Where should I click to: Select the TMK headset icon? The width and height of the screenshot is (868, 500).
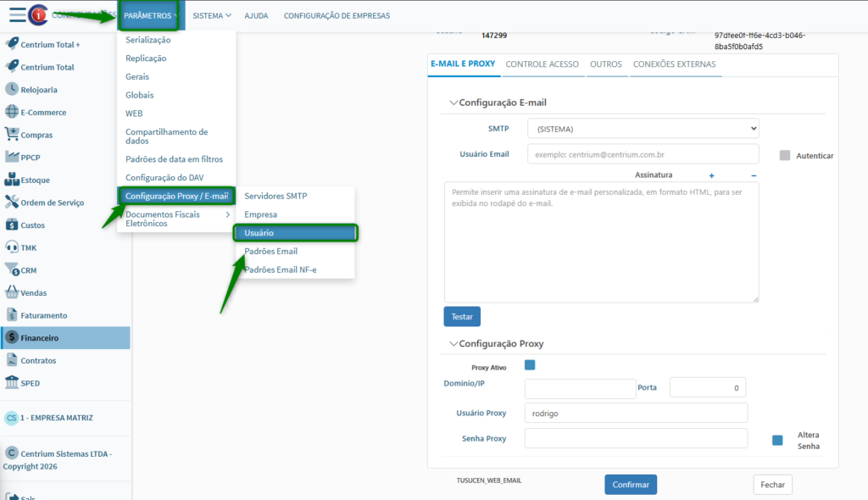[12, 247]
